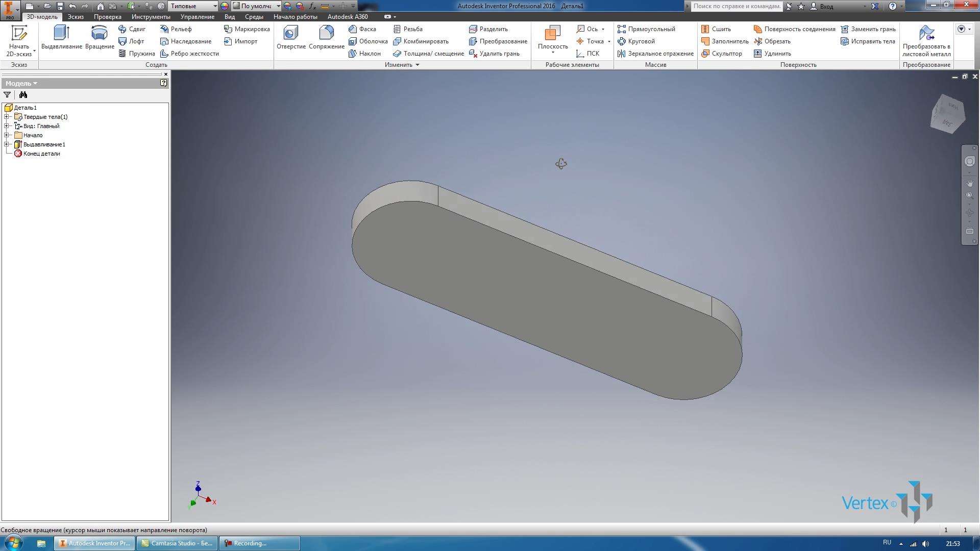Screen dimensions: 980x551
Task: Click the Сдвиг (Move) tool slider area
Action: pyautogui.click(x=133, y=28)
